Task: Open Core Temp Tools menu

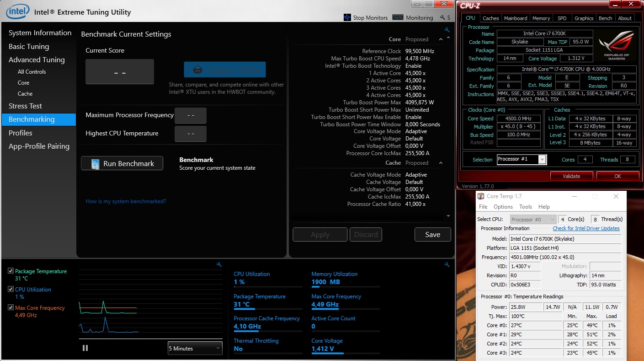Action: [x=526, y=207]
